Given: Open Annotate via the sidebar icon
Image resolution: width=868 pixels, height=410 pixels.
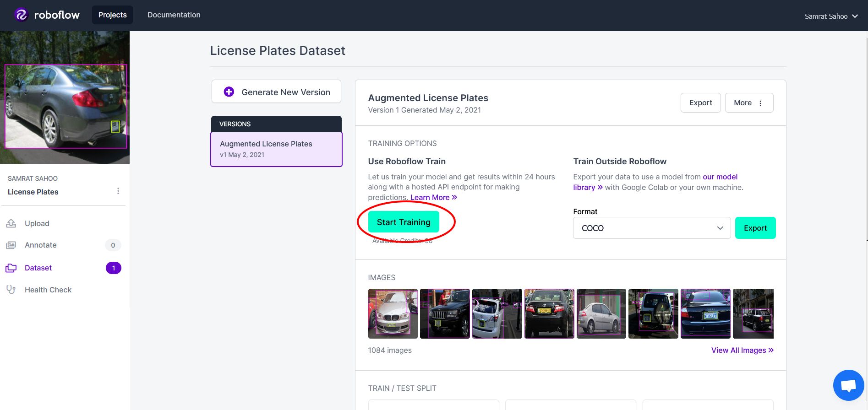Looking at the screenshot, I should click(11, 245).
